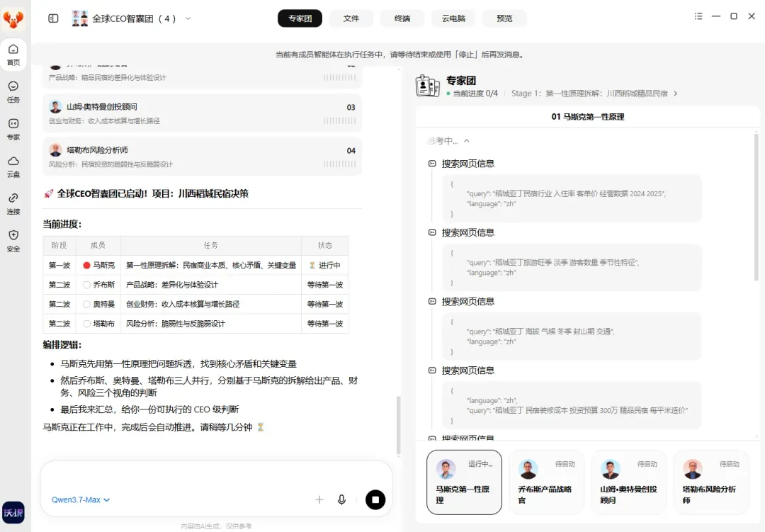Select the 乔布斯产品战略官 expert card

tap(546, 482)
